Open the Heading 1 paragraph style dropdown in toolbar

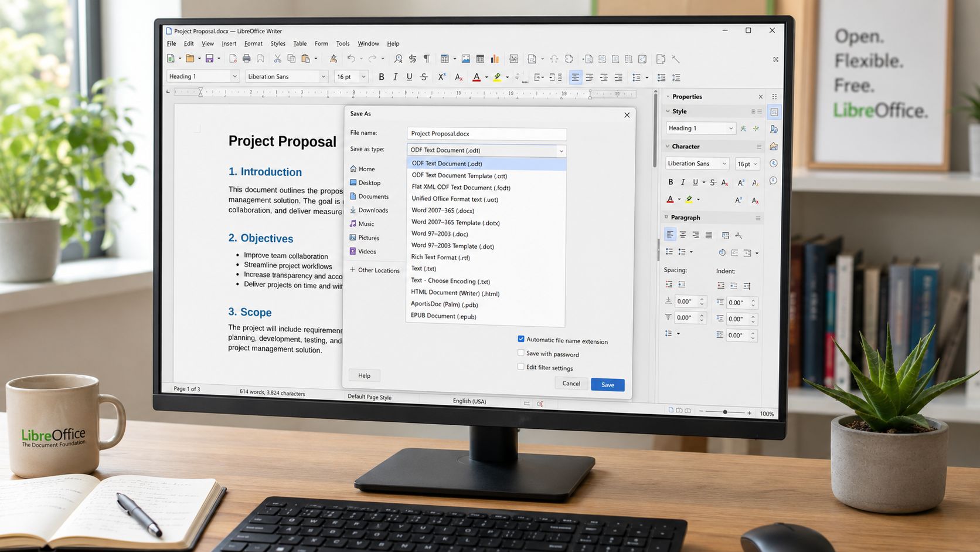coord(234,76)
